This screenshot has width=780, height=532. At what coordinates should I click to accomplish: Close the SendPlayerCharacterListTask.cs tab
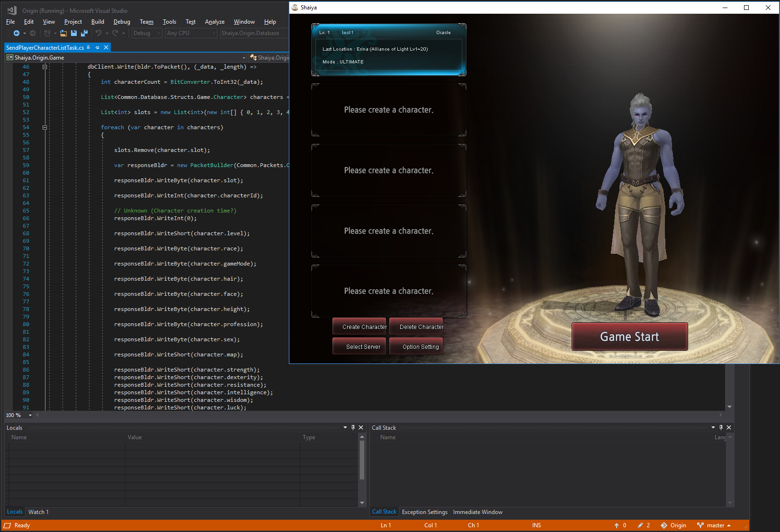coord(106,48)
